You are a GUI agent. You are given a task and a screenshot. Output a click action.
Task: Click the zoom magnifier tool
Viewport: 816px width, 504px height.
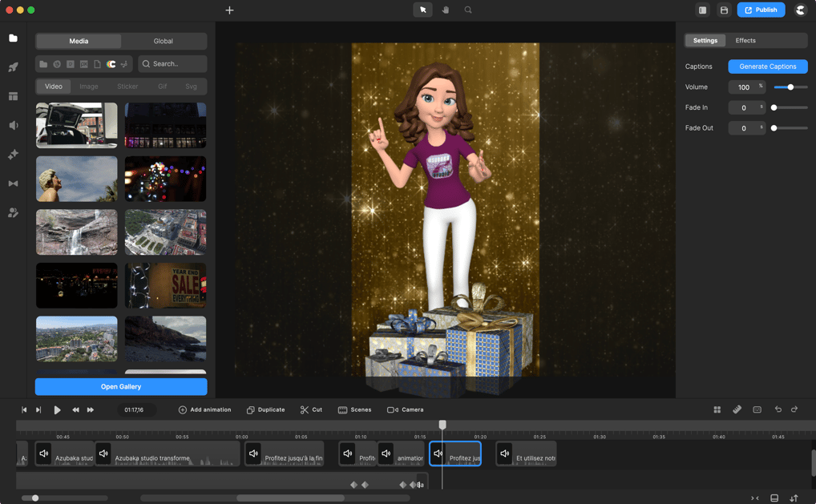click(x=468, y=10)
